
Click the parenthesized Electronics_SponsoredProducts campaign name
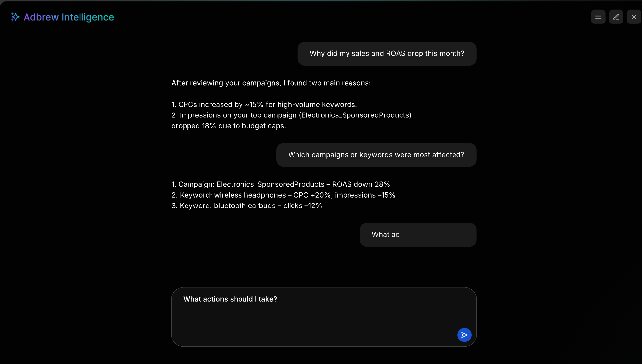click(355, 115)
